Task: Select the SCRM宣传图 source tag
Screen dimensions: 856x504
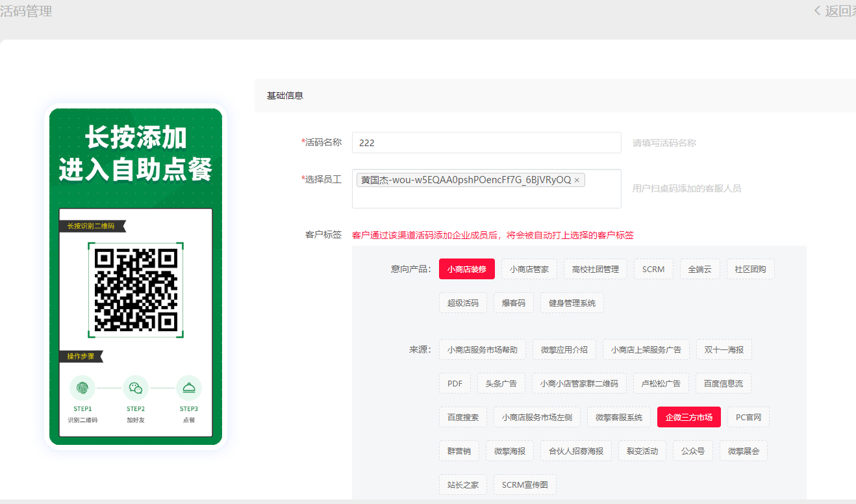Action: click(525, 485)
